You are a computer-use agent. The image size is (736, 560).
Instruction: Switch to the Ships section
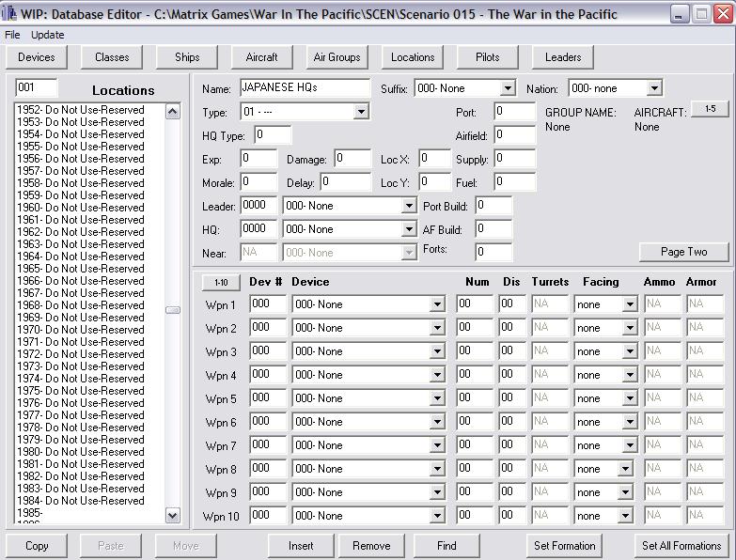[x=187, y=57]
